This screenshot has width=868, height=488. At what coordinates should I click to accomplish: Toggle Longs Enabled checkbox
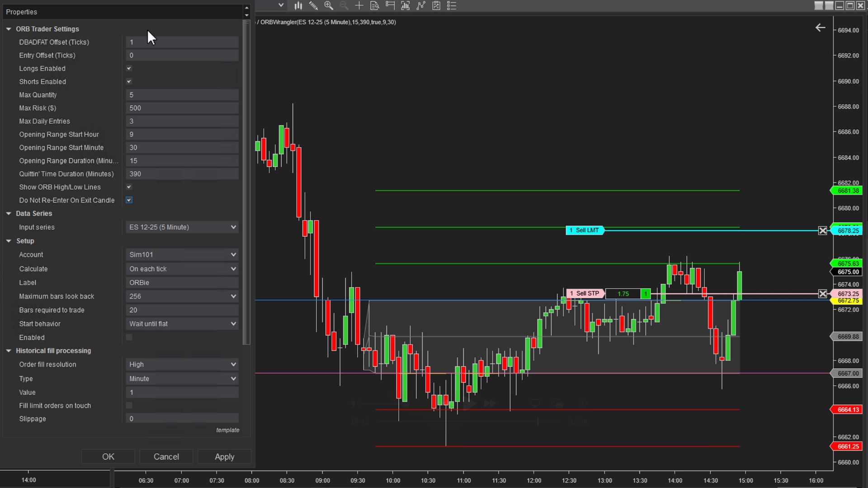[129, 69]
